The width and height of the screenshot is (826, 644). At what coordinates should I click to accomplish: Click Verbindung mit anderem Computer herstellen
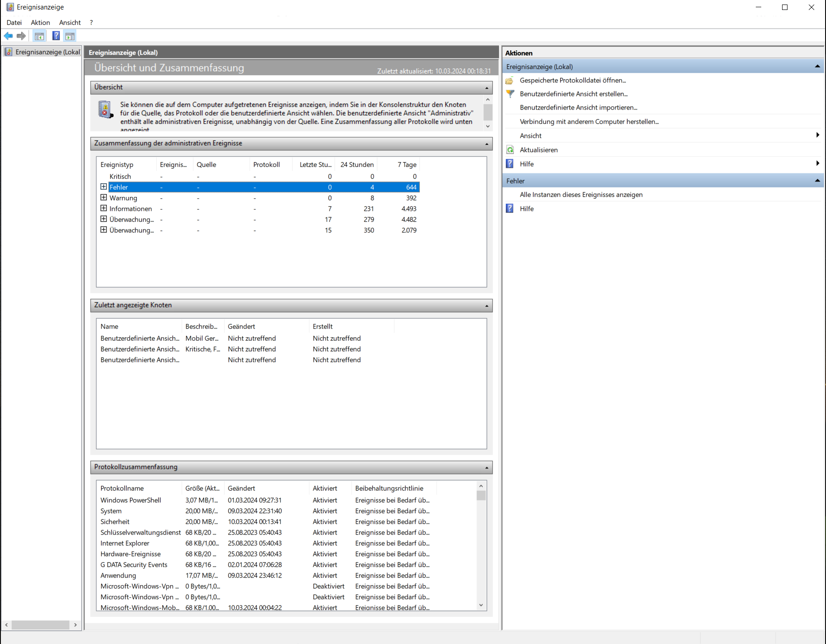point(589,122)
